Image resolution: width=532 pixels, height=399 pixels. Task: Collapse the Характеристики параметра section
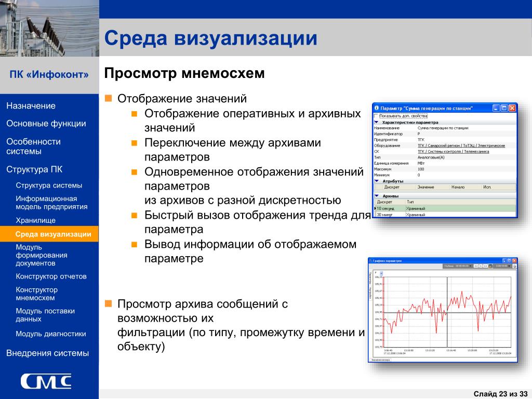[376, 122]
